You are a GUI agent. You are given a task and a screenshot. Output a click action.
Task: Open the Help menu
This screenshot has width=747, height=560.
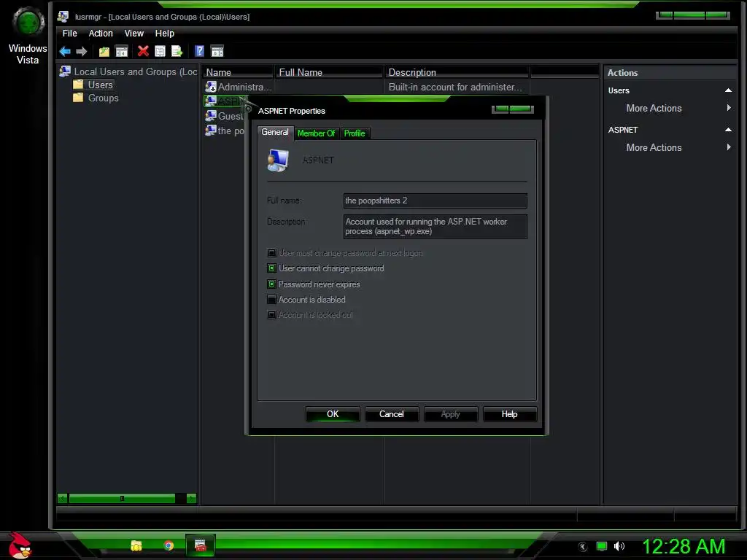(164, 34)
